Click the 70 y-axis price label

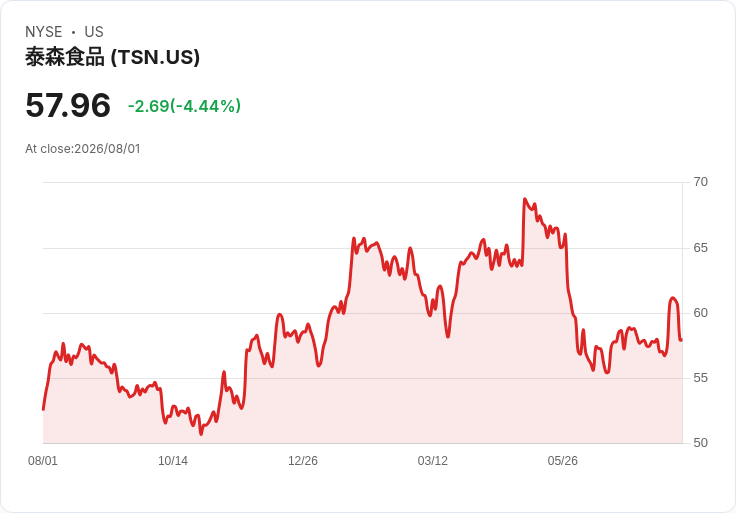tap(700, 182)
